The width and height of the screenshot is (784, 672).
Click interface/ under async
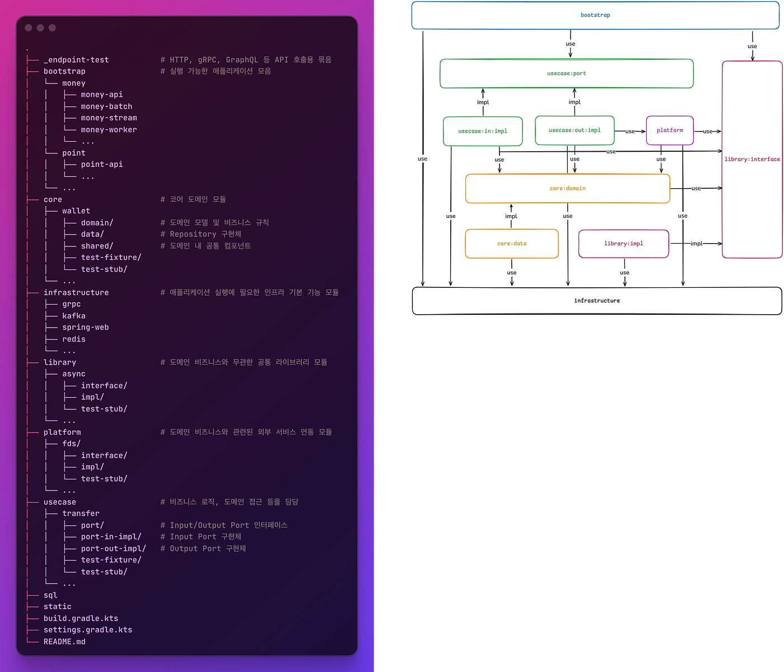[104, 386]
